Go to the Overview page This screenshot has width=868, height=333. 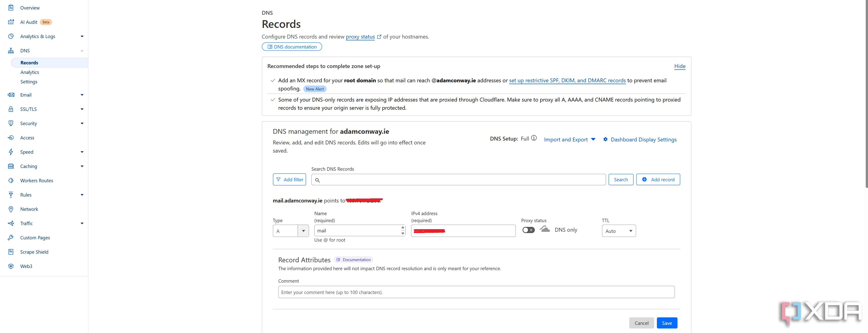[x=30, y=8]
